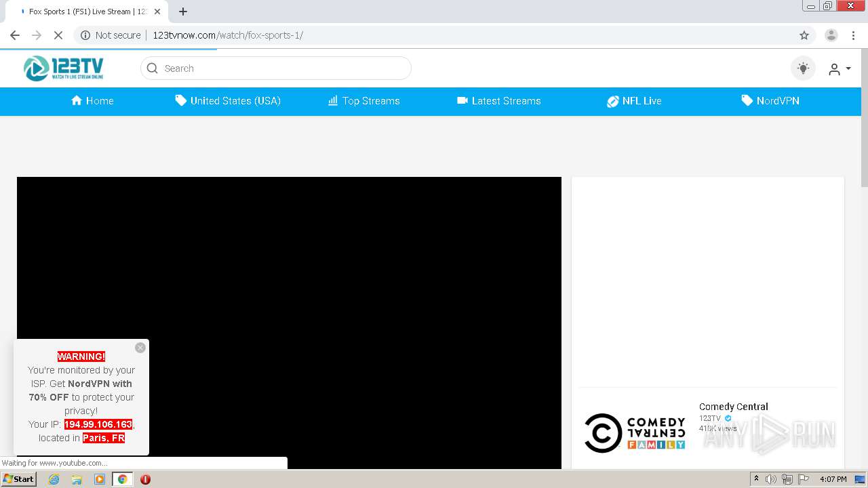
Task: Click the address bar URL
Action: pyautogui.click(x=228, y=35)
